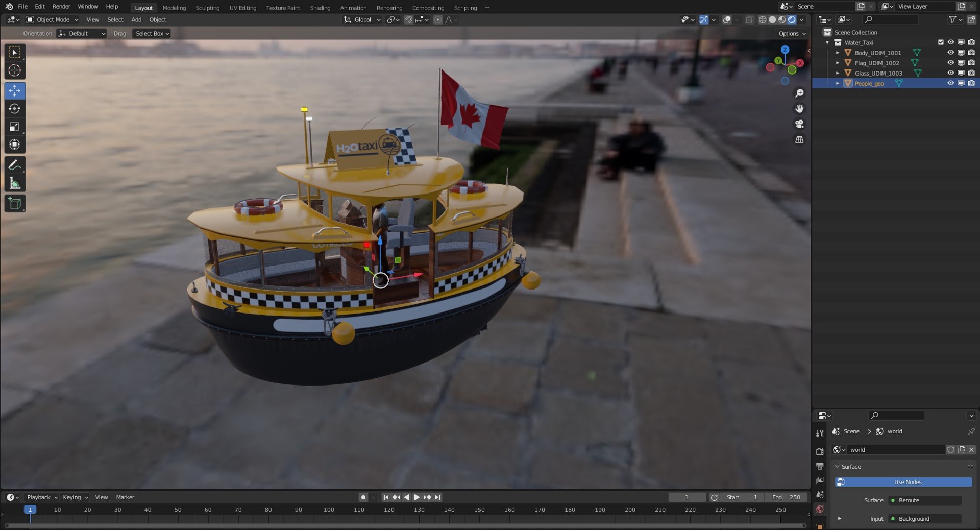Image resolution: width=980 pixels, height=530 pixels.
Task: Select the Add Cube tool
Action: [15, 204]
